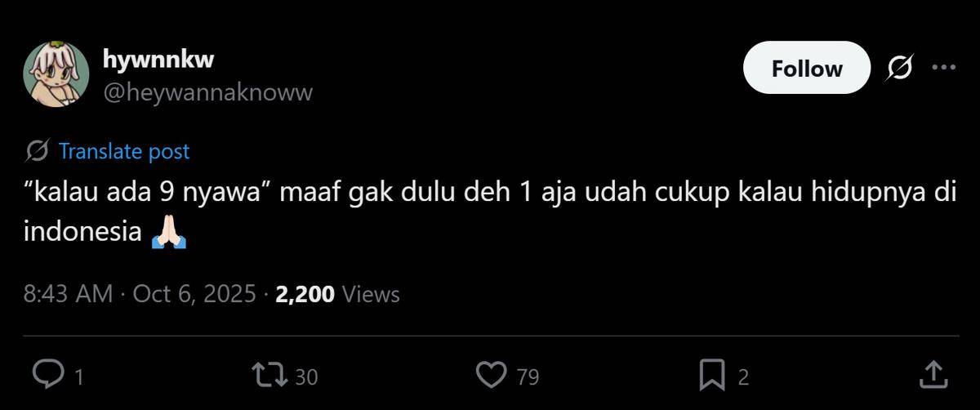Click the repost count 30
This screenshot has width=980, height=410.
(305, 377)
